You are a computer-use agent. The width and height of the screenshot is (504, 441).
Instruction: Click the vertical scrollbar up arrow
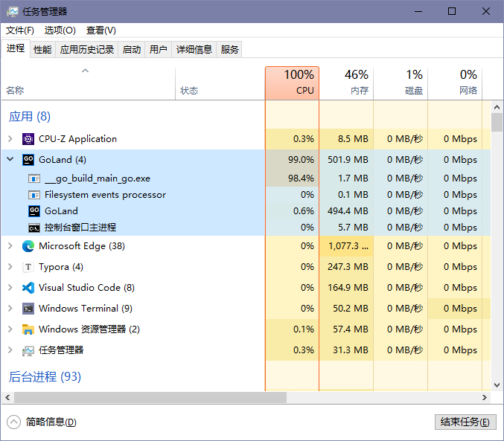[x=497, y=107]
